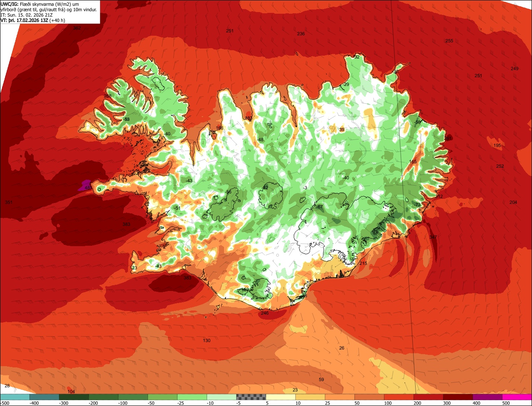This screenshot has width=532, height=406.
Task: Click the pale green swatch from -10 to -5
Action: [222, 397]
